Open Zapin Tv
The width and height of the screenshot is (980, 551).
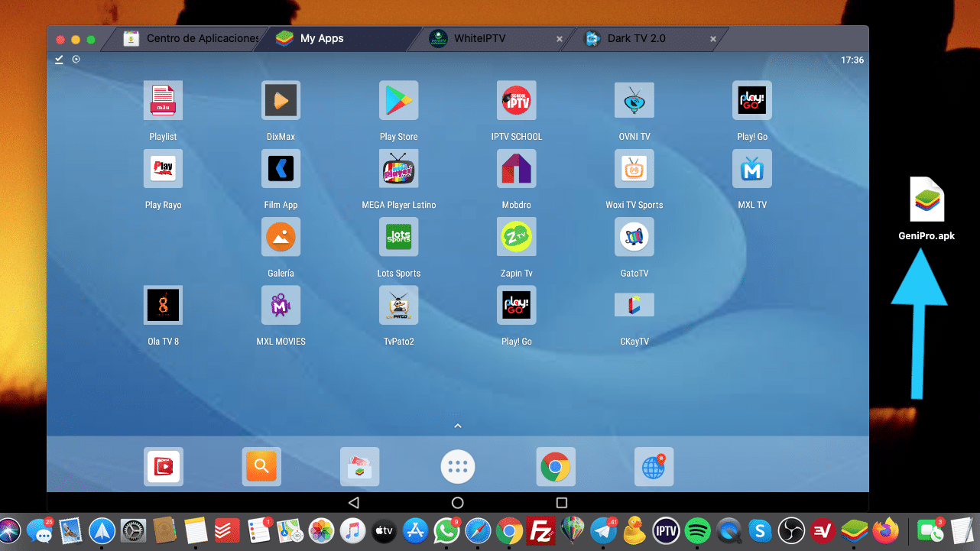pyautogui.click(x=516, y=236)
